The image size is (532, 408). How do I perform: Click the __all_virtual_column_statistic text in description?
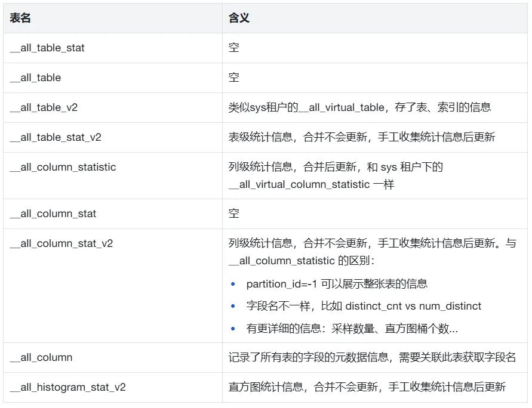(x=299, y=184)
